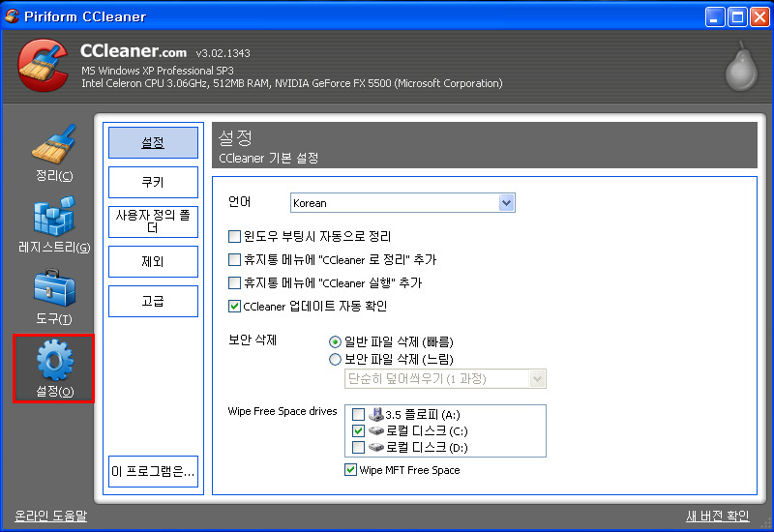The width and height of the screenshot is (774, 532).
Task: Uncheck CCleaner 업데이트 자동 확인
Action: tap(234, 306)
